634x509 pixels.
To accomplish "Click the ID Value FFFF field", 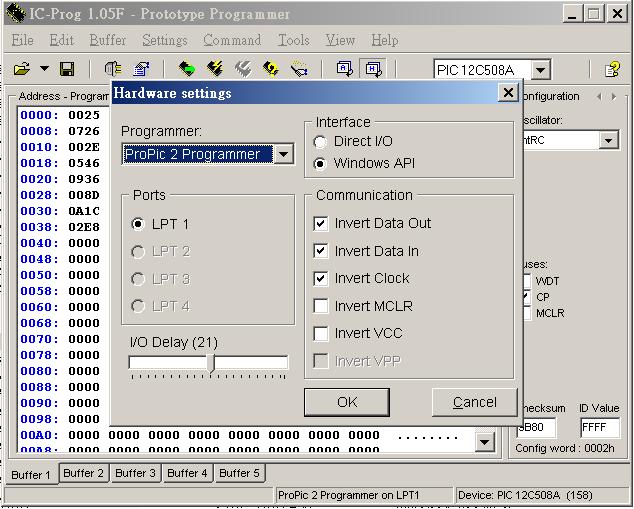I will click(x=600, y=428).
